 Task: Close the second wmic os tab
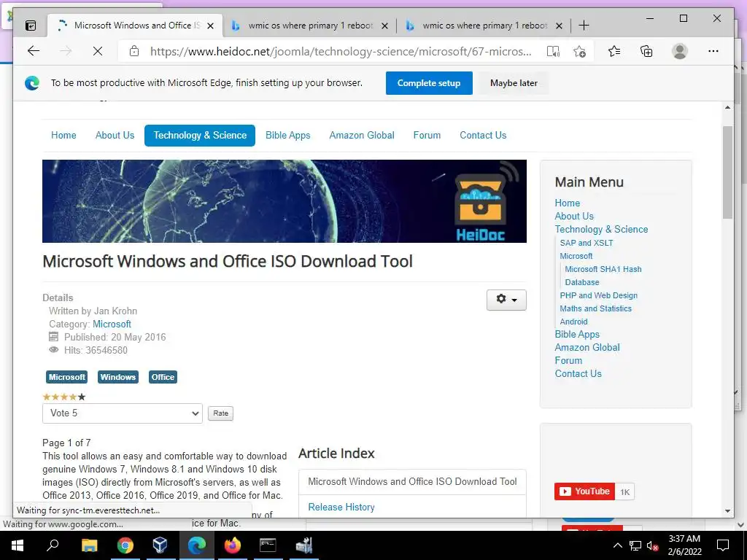pyautogui.click(x=384, y=26)
